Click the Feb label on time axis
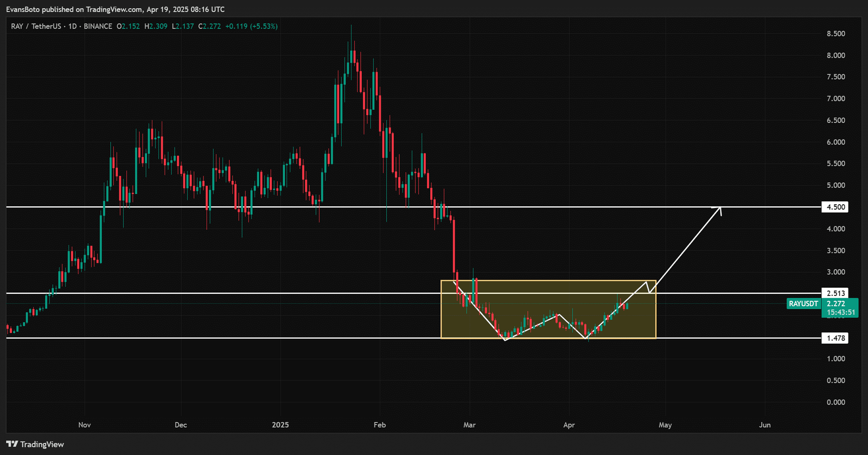 380,425
